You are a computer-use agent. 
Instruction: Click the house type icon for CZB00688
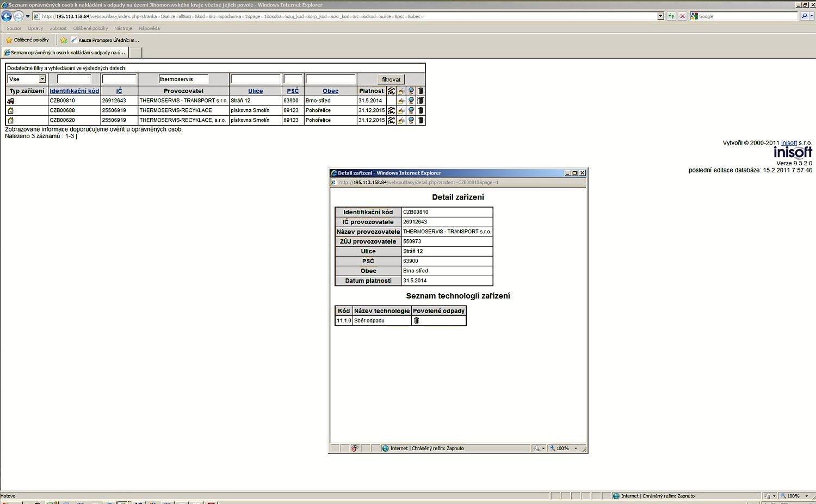click(x=10, y=110)
